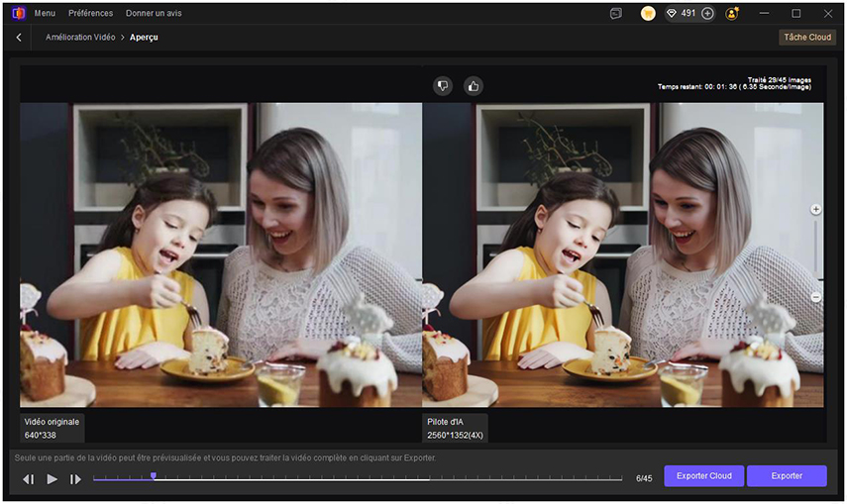The width and height of the screenshot is (847, 504).
Task: Open the Tâche Cloud panel
Action: tap(807, 38)
